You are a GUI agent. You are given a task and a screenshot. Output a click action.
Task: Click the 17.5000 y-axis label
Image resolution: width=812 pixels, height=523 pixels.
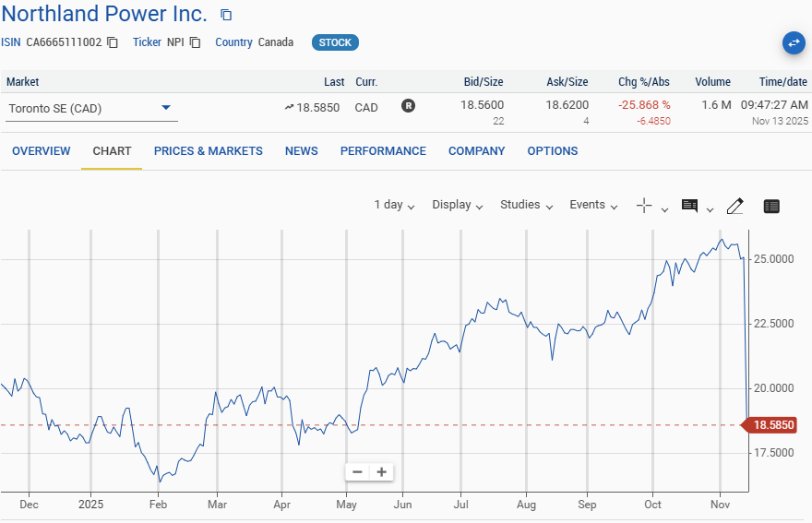tap(773, 453)
